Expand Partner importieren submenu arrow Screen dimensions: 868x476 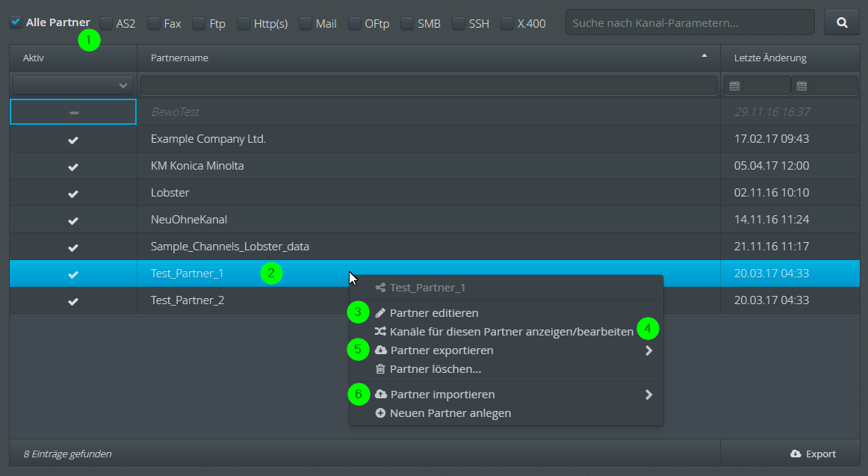click(x=649, y=395)
